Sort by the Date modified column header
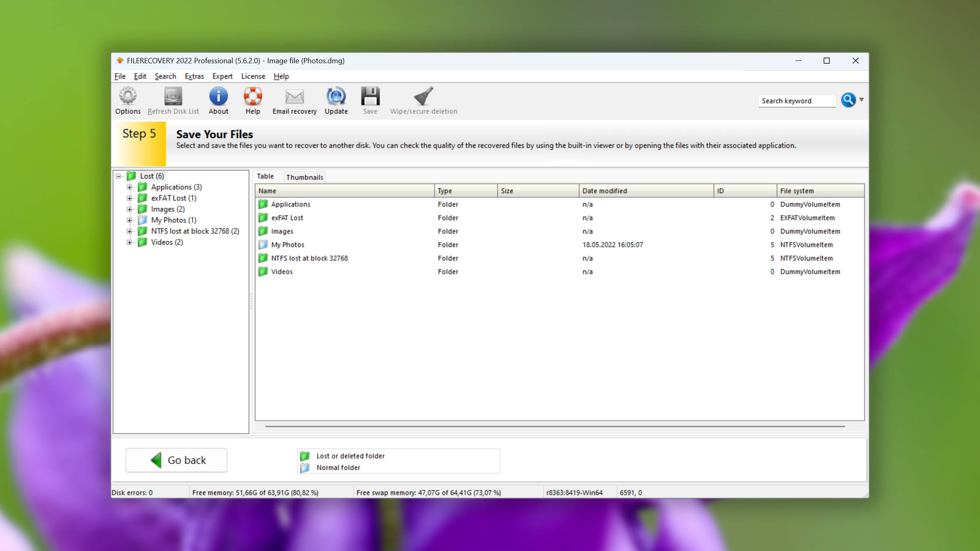Viewport: 980px width, 551px height. pos(646,191)
